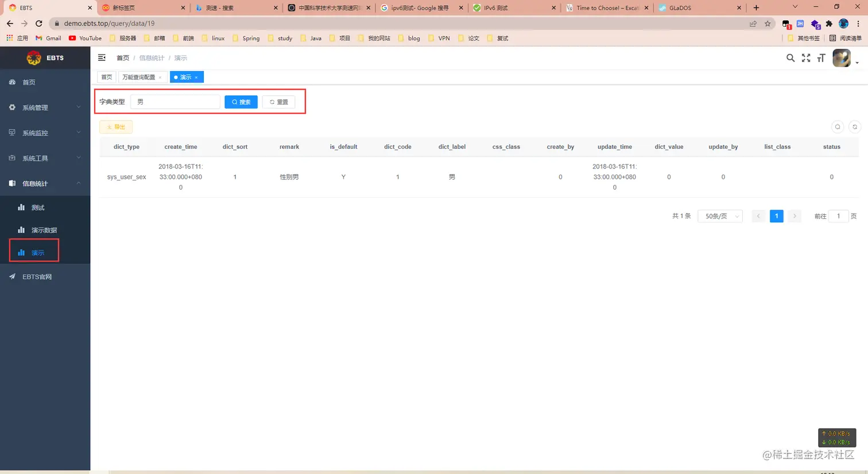Enter fullscreen with the expand icon
The width and height of the screenshot is (868, 474).
point(806,58)
